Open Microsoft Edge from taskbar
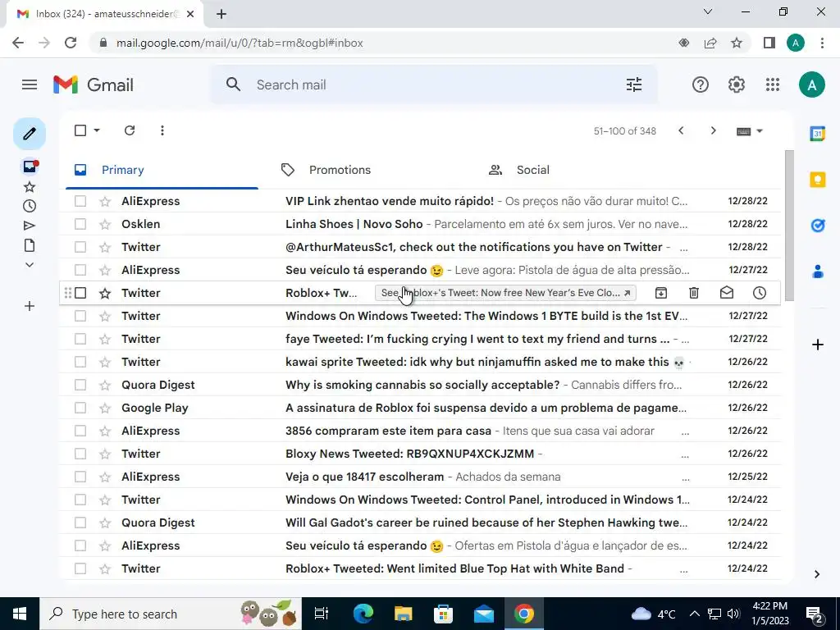Screen dimensions: 840x630 (x=363, y=614)
